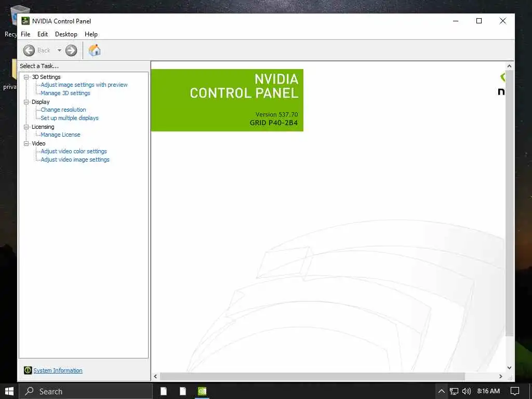The image size is (532, 399).
Task: Click the network tray icon
Action: click(x=454, y=391)
